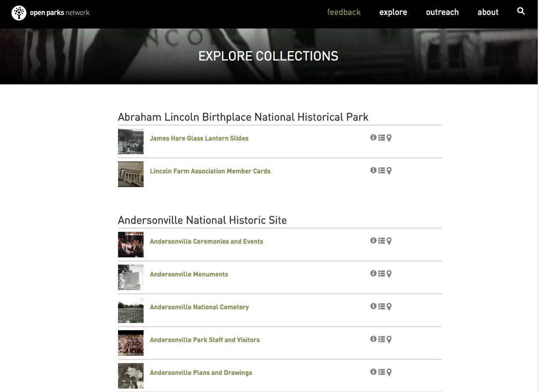The image size is (539, 392).
Task: Open map pin for Andersonville Monuments
Action: (389, 274)
